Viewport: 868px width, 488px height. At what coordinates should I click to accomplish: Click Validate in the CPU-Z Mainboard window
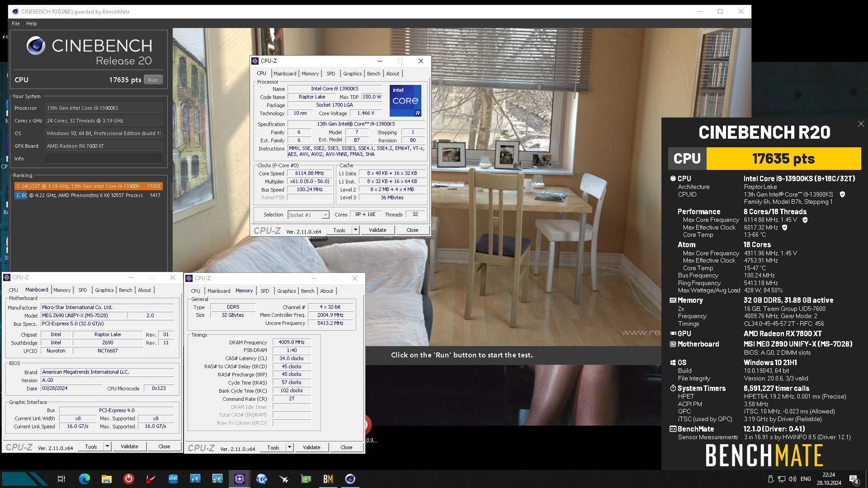click(x=129, y=446)
